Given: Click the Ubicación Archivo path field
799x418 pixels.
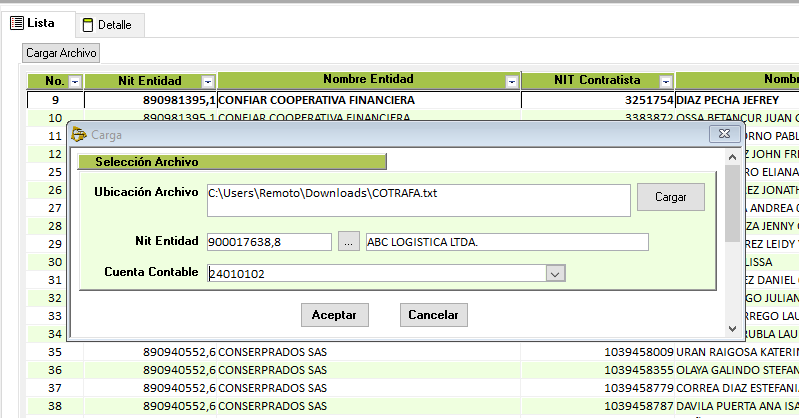Looking at the screenshot, I should (418, 200).
